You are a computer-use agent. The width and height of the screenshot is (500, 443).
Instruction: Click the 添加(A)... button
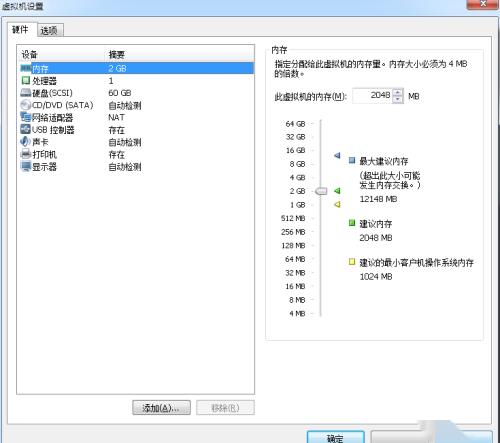point(161,408)
